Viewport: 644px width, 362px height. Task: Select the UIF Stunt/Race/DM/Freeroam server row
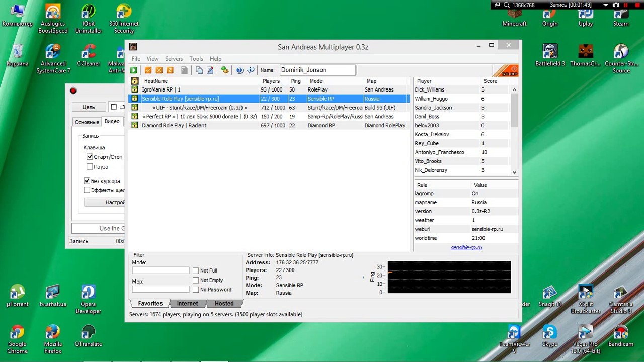click(270, 108)
